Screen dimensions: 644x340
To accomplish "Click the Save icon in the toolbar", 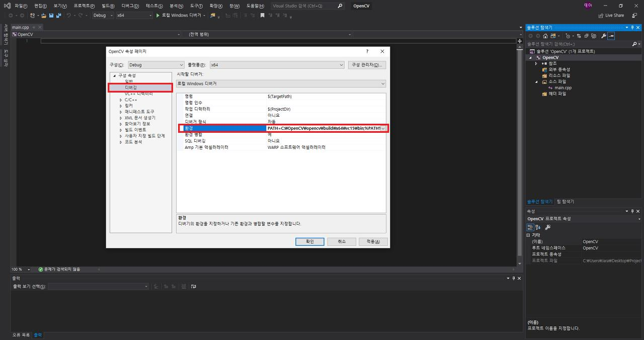I will pyautogui.click(x=51, y=15).
